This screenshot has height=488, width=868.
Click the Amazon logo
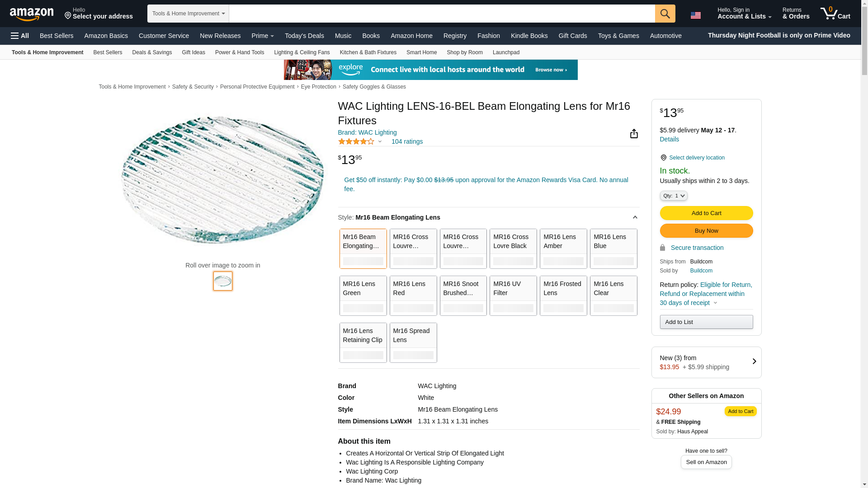pos(32,14)
